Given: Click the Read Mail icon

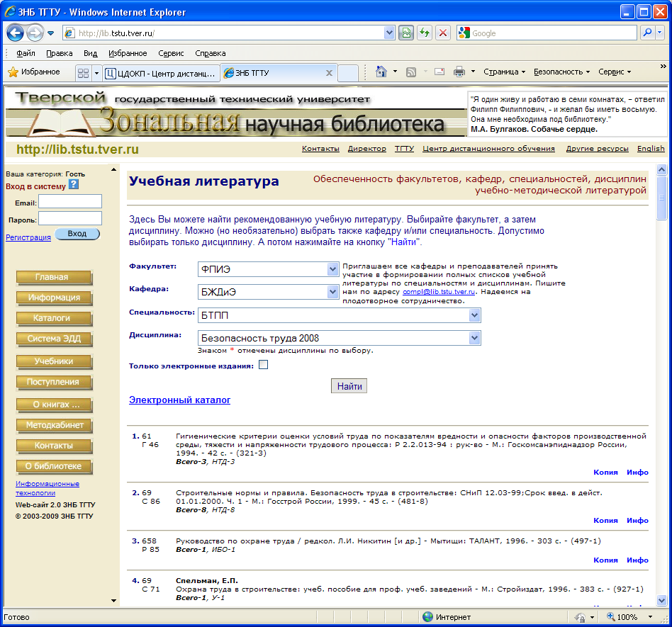Looking at the screenshot, I should pyautogui.click(x=439, y=72).
